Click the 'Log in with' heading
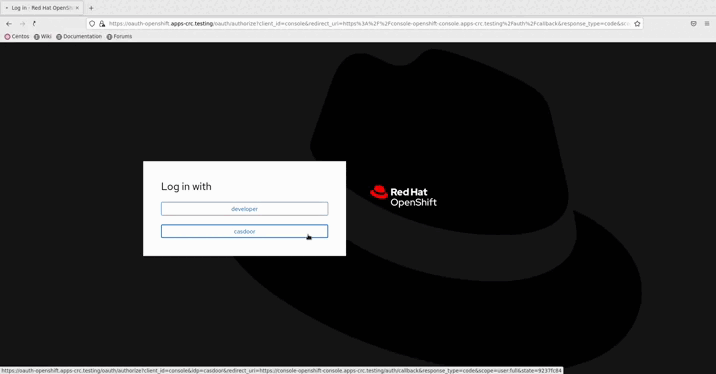Image resolution: width=716 pixels, height=374 pixels. point(186,186)
